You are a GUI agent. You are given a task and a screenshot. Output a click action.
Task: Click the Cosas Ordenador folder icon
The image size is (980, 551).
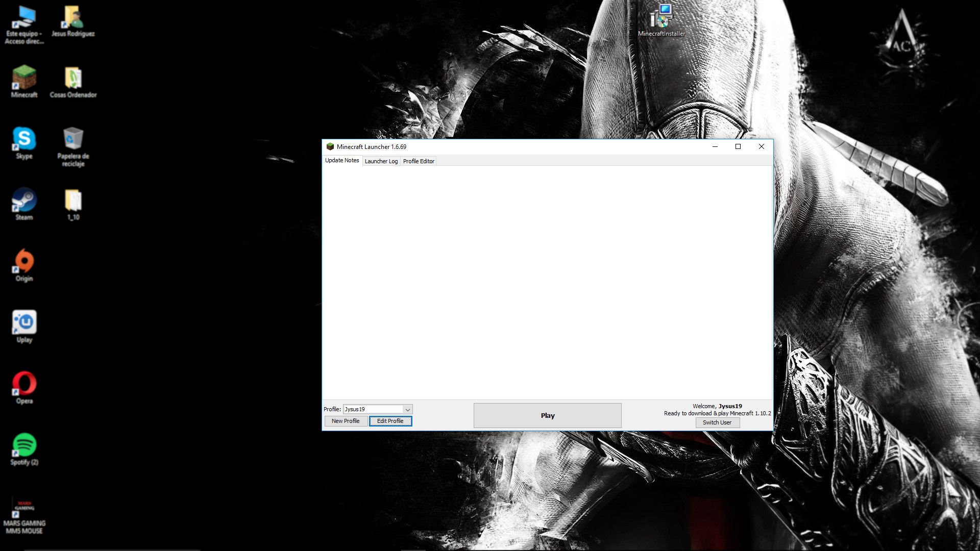[x=73, y=78]
